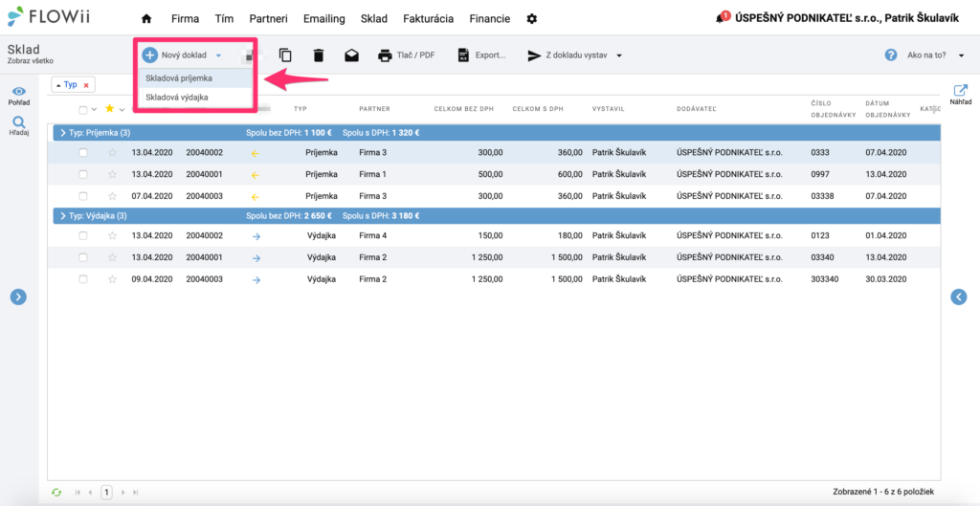Open the Emailing menu
The image size is (980, 506).
pyautogui.click(x=323, y=19)
